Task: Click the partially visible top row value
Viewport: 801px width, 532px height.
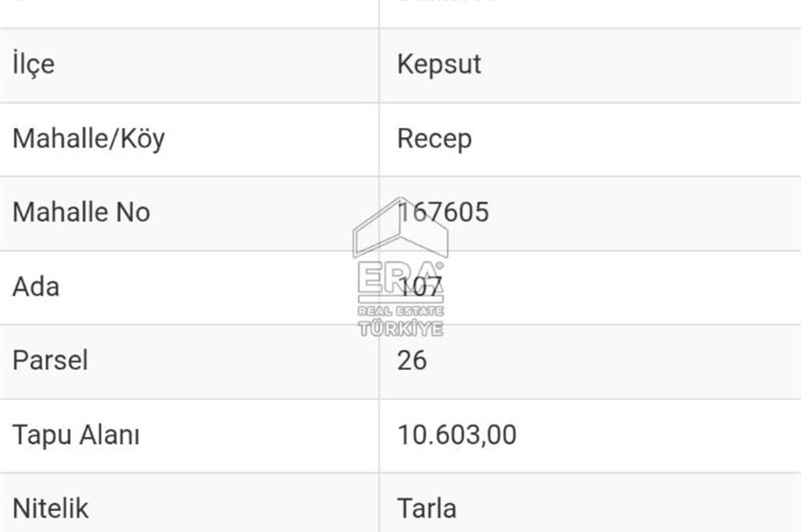Action: tap(447, 2)
